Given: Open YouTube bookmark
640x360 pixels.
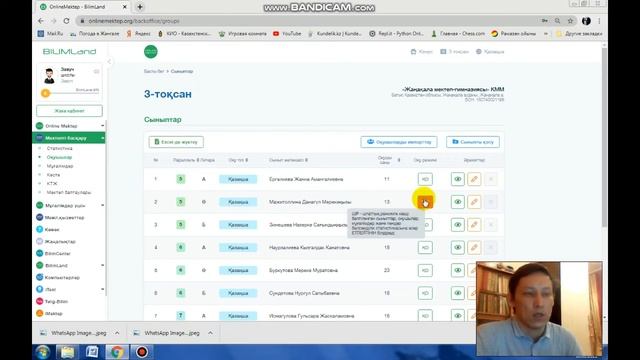Looking at the screenshot, I should click(x=287, y=34).
